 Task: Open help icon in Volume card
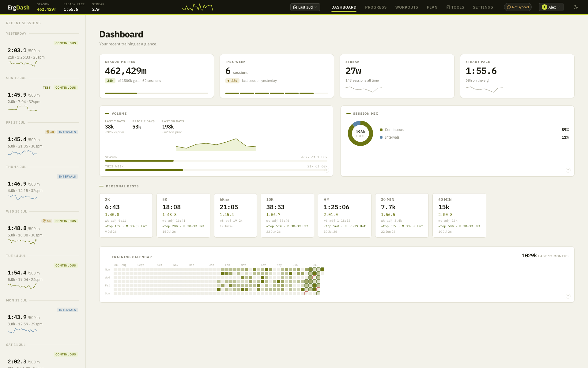tap(327, 170)
